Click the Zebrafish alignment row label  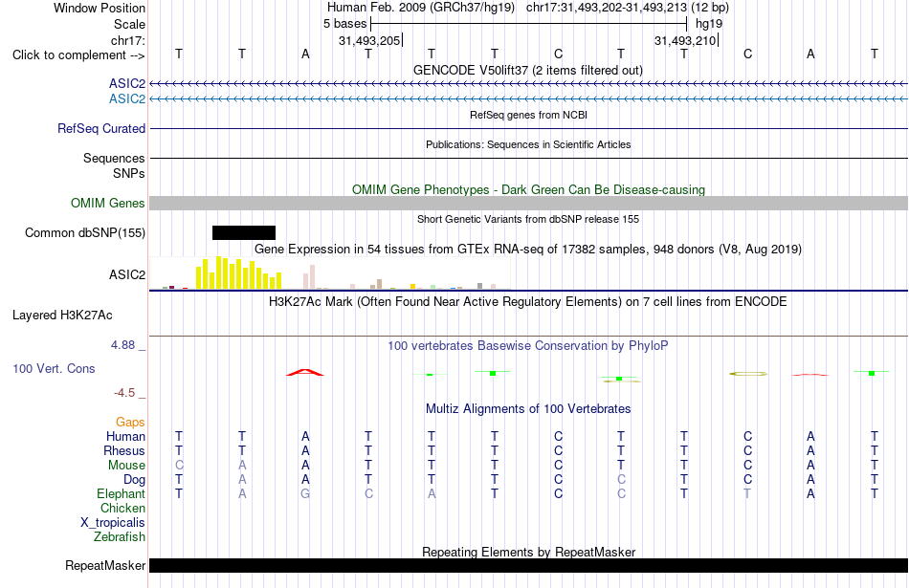120,537
